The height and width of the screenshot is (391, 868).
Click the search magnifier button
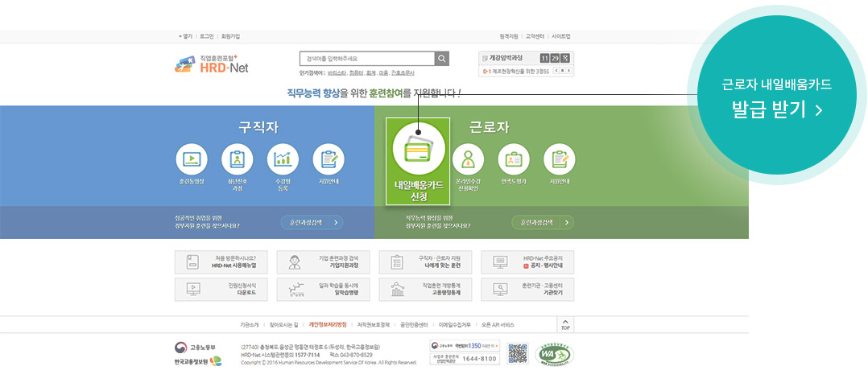tap(441, 59)
